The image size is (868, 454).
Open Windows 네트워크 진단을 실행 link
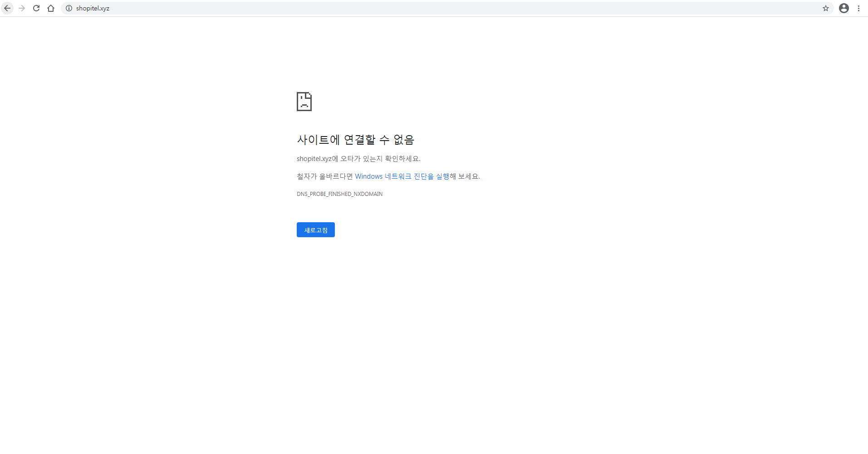click(x=402, y=176)
